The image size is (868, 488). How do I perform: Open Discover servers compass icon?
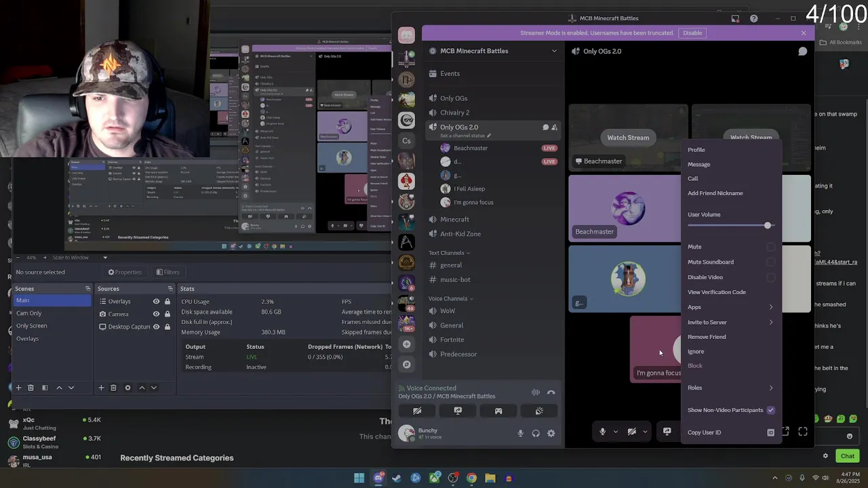406,365
